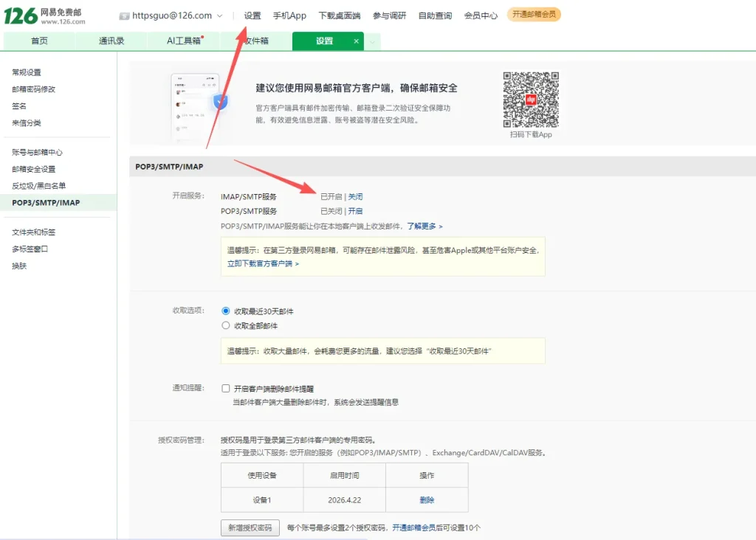Click 关闭 link for IMAP/SMTP服务
The height and width of the screenshot is (540, 756).
(x=355, y=197)
